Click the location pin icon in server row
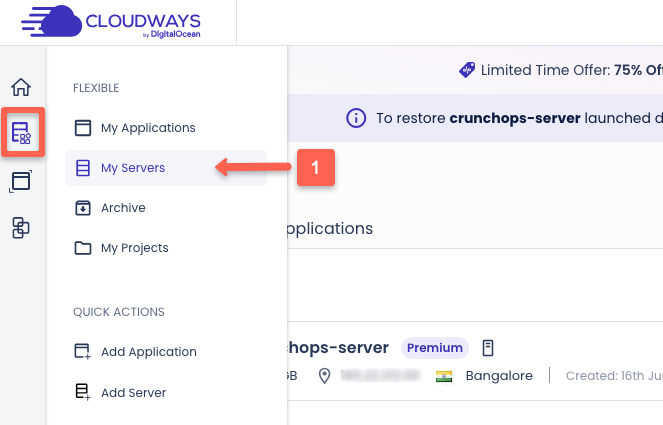 (324, 376)
